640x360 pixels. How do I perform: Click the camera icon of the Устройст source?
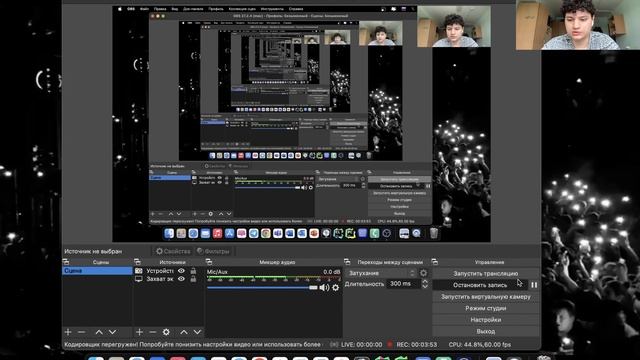pos(139,271)
